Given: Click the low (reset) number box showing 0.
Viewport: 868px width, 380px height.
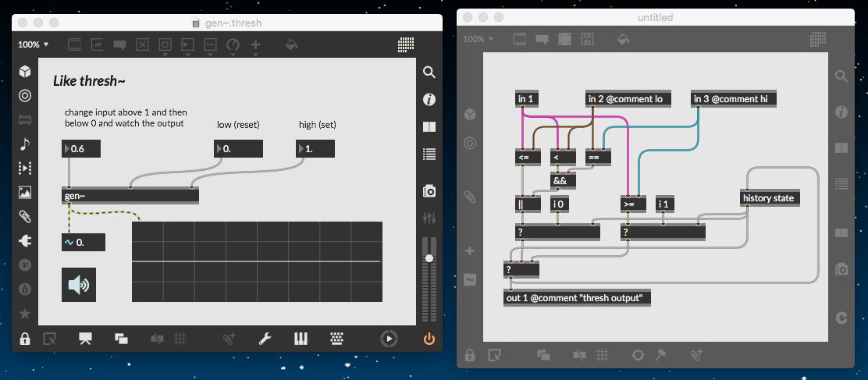Looking at the screenshot, I should [238, 149].
